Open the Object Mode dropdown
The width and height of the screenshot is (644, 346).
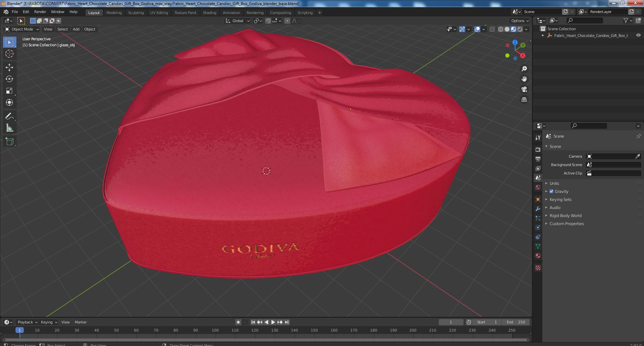click(22, 29)
